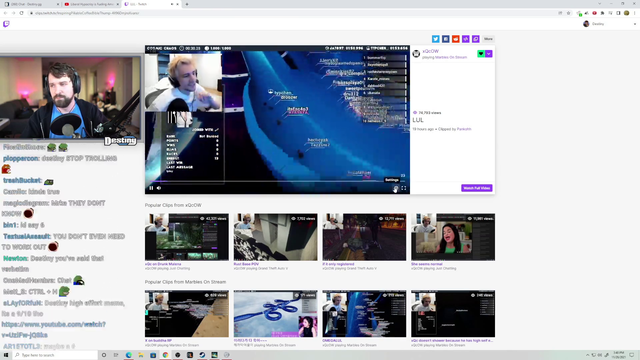Screen dimensions: 640x360
Task: Open the 'If it only registered' clip thumbnail
Action: (364, 237)
